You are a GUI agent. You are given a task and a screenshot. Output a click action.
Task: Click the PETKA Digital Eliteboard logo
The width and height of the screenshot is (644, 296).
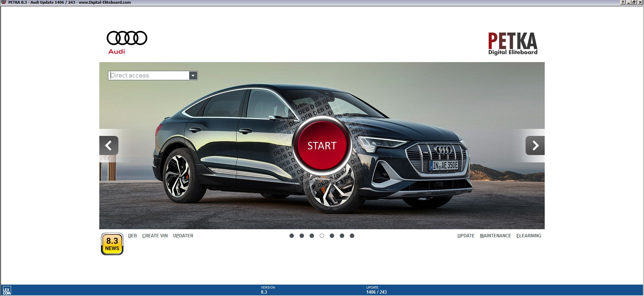click(513, 44)
